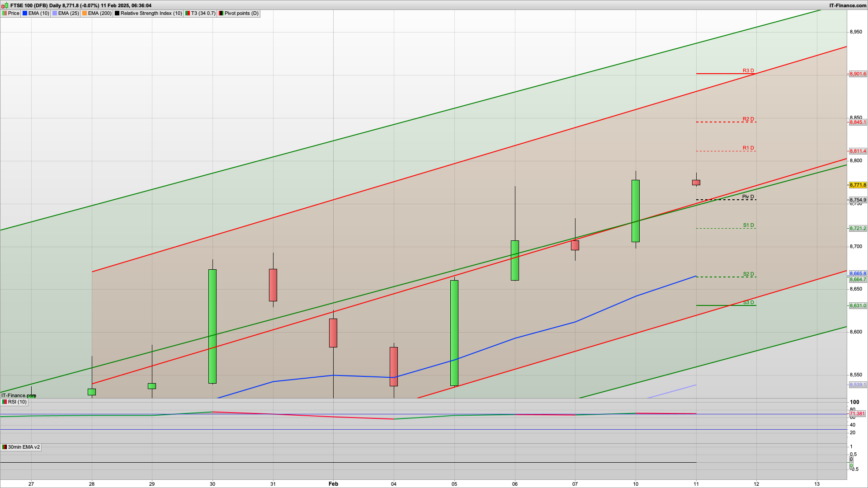868x488 pixels.
Task: Click the RSI (10) panel label
Action: point(14,402)
